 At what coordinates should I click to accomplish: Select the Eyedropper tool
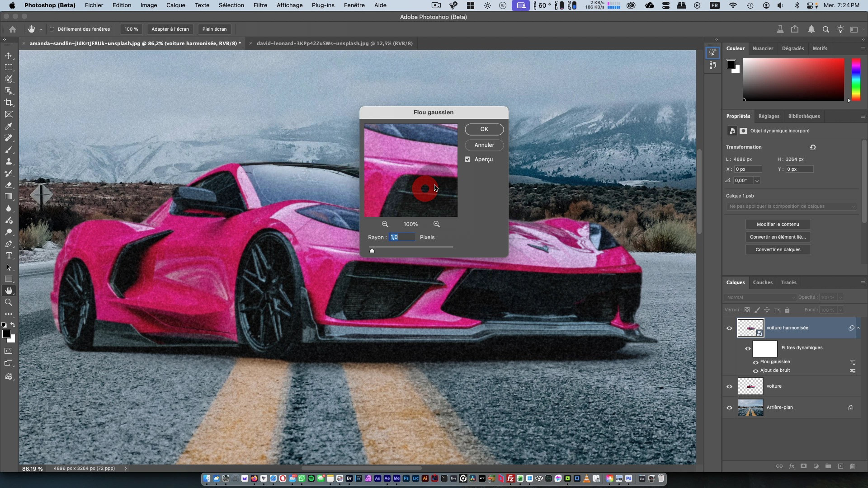coord(9,126)
